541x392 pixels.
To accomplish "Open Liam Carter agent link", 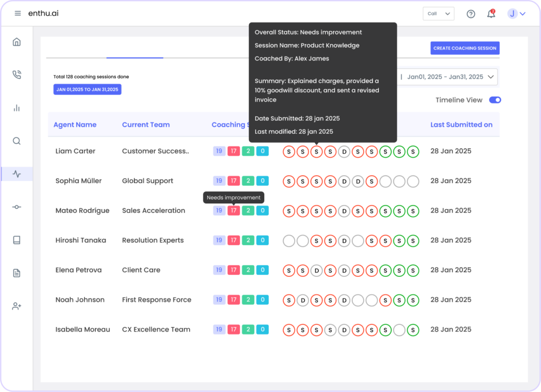I will [x=76, y=151].
